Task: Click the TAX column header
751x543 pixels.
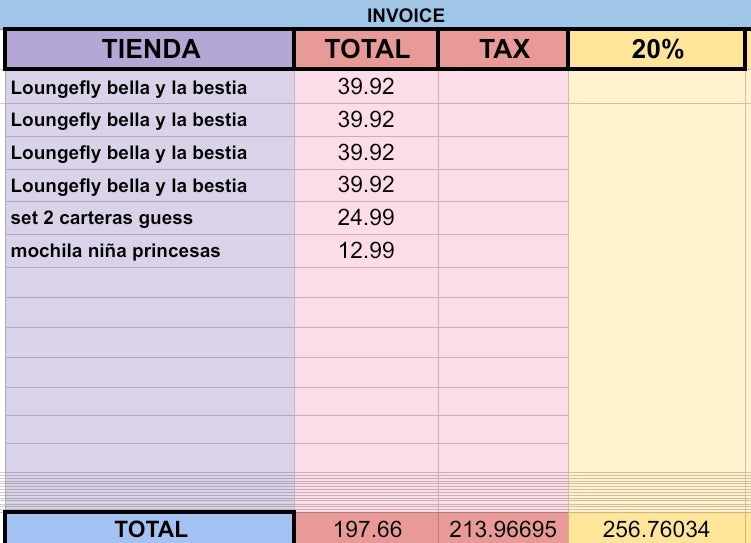Action: coord(503,49)
